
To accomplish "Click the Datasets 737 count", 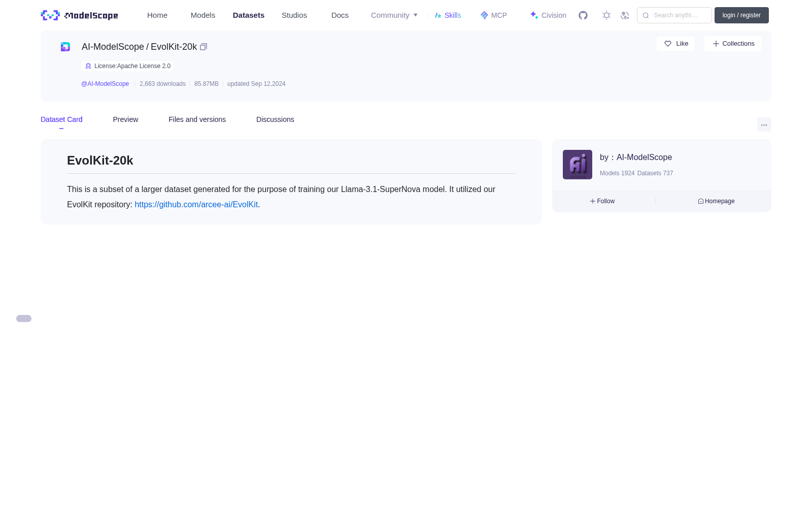I will tap(655, 173).
